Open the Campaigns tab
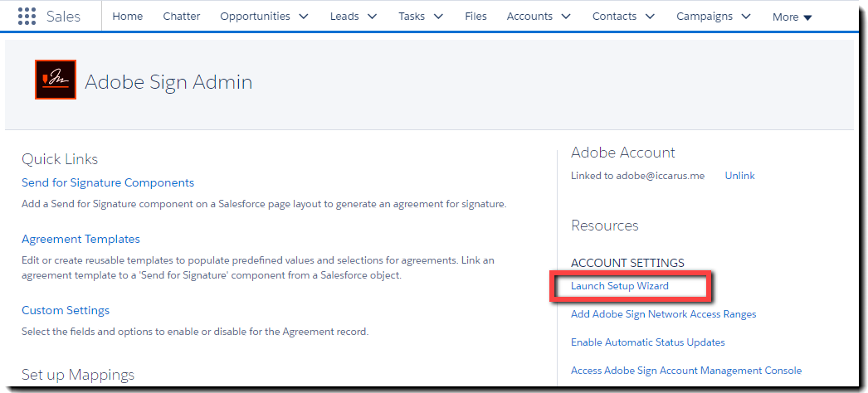Viewport: 868px width, 393px height. (x=705, y=17)
